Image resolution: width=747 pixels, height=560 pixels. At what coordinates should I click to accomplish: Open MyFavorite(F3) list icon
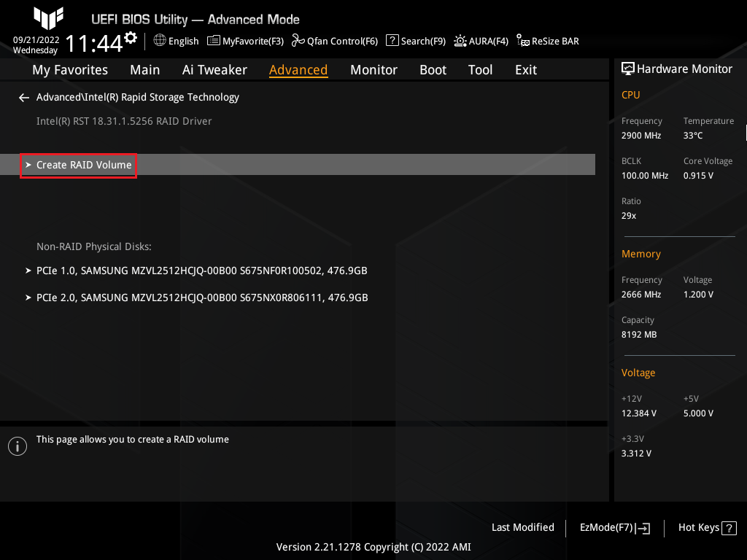point(214,41)
